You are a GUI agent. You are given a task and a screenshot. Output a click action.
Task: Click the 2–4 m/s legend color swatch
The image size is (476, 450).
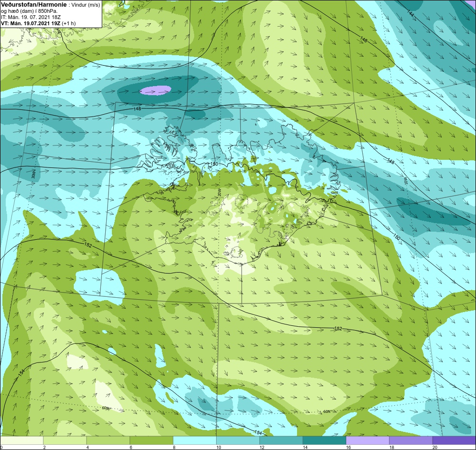[x=65, y=440]
